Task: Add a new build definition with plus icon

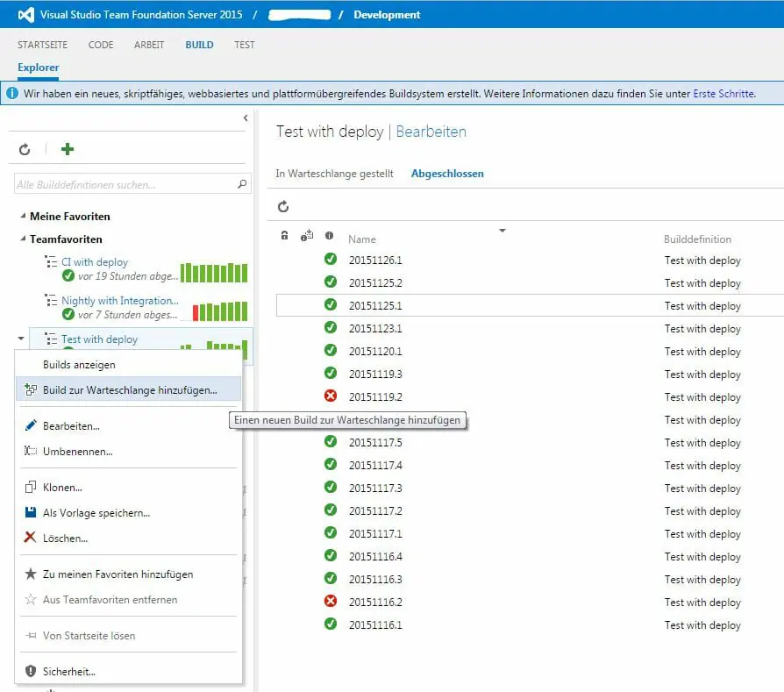Action: [67, 149]
